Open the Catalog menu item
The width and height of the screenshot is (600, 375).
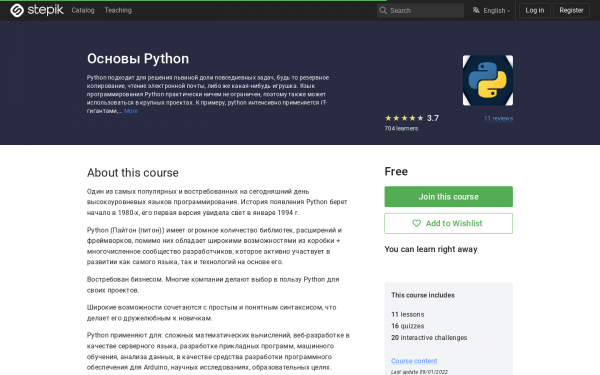(x=83, y=10)
